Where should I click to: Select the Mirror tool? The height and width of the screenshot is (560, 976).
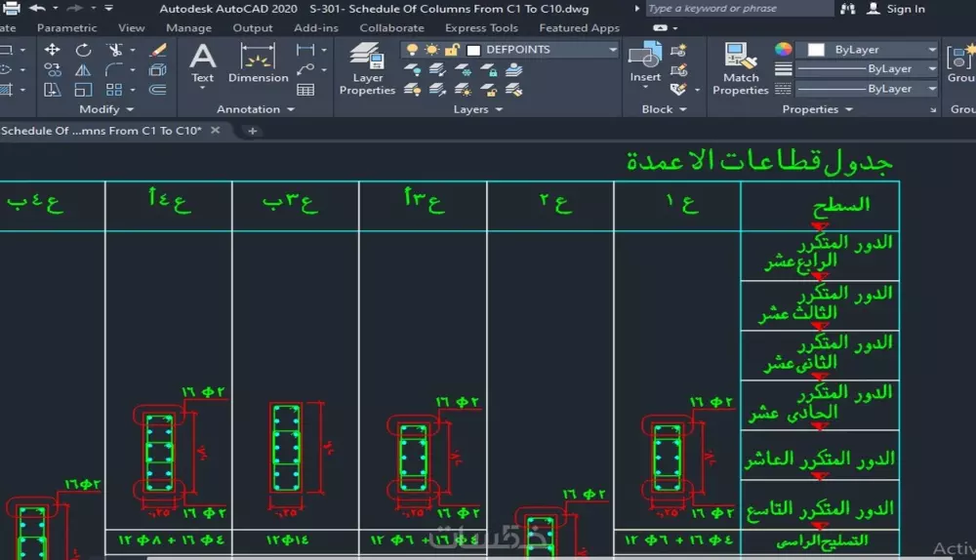pyautogui.click(x=83, y=69)
